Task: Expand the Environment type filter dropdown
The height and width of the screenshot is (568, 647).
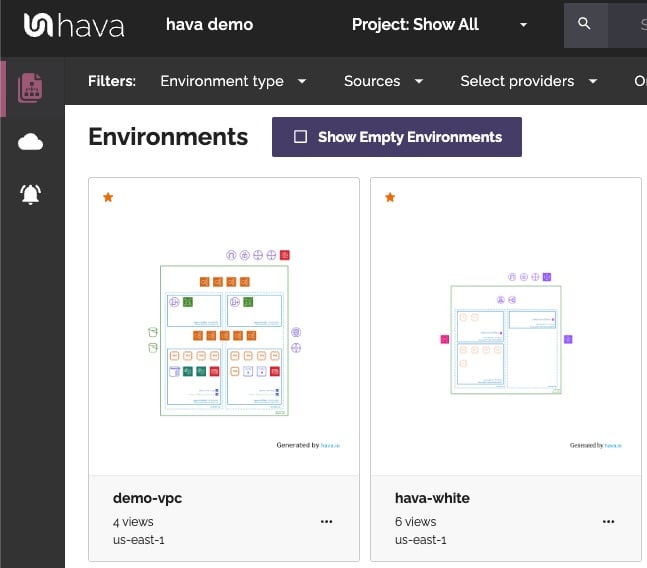Action: tap(233, 81)
